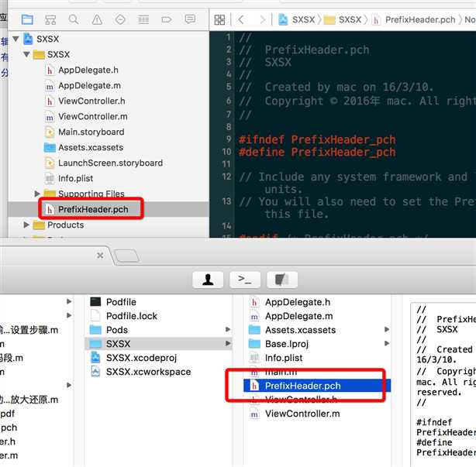Open the Symbol navigator hierarchy icon

click(x=50, y=19)
